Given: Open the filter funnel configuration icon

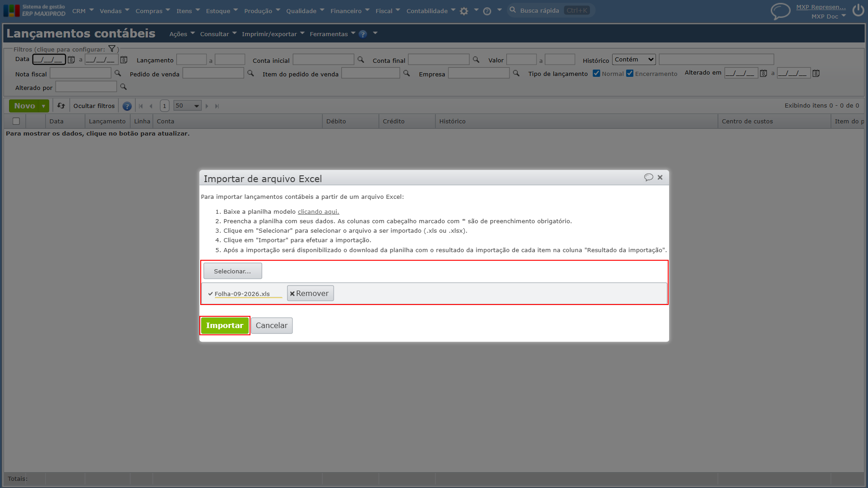Looking at the screenshot, I should [x=112, y=49].
